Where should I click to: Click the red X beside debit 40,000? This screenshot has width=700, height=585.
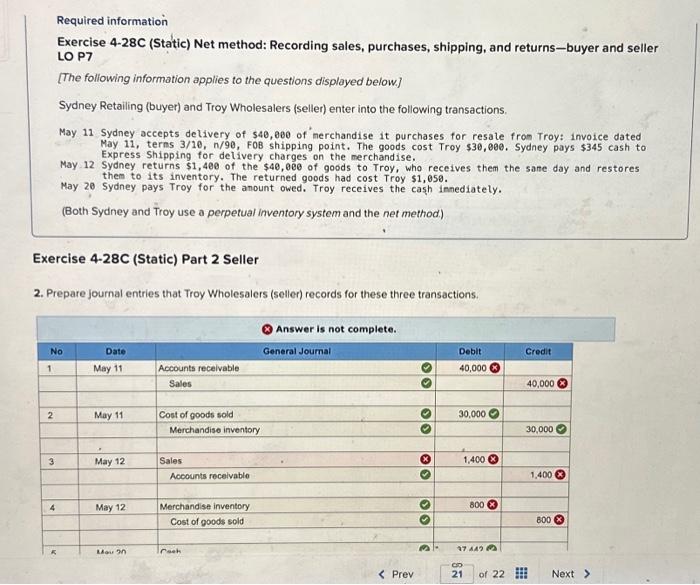click(x=495, y=368)
